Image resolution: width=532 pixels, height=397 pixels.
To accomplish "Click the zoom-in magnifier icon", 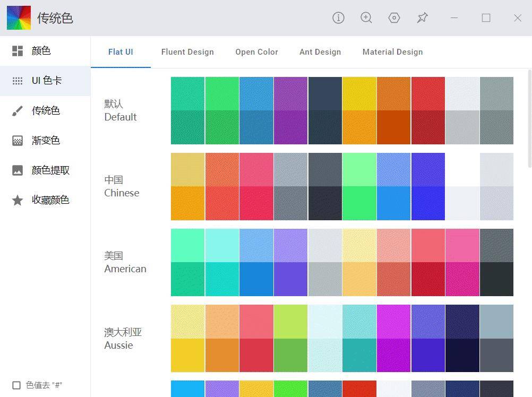I will click(366, 18).
